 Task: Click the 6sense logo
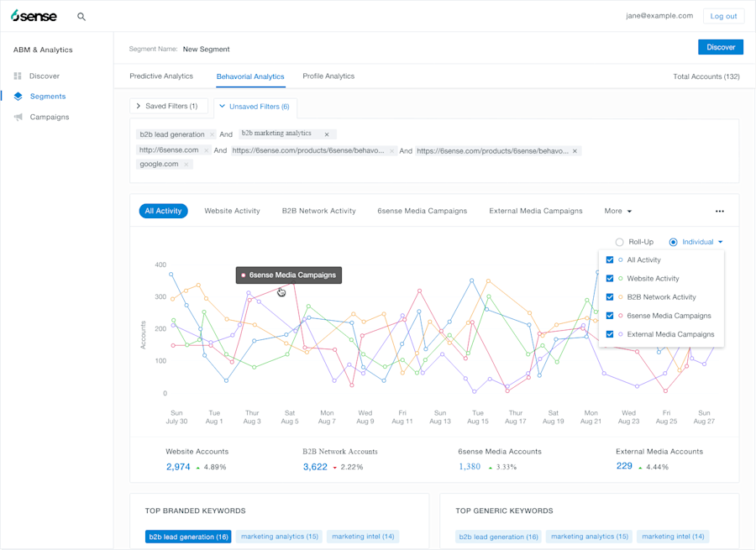point(34,16)
